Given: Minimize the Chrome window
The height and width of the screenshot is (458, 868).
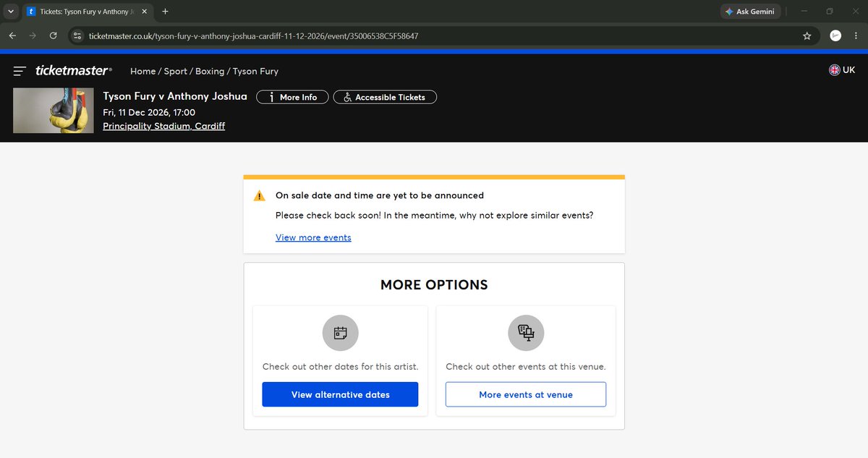Looking at the screenshot, I should point(805,12).
